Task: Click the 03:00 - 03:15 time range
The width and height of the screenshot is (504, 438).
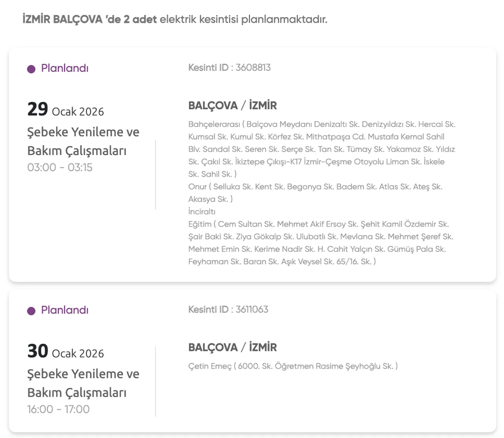Action: (60, 168)
